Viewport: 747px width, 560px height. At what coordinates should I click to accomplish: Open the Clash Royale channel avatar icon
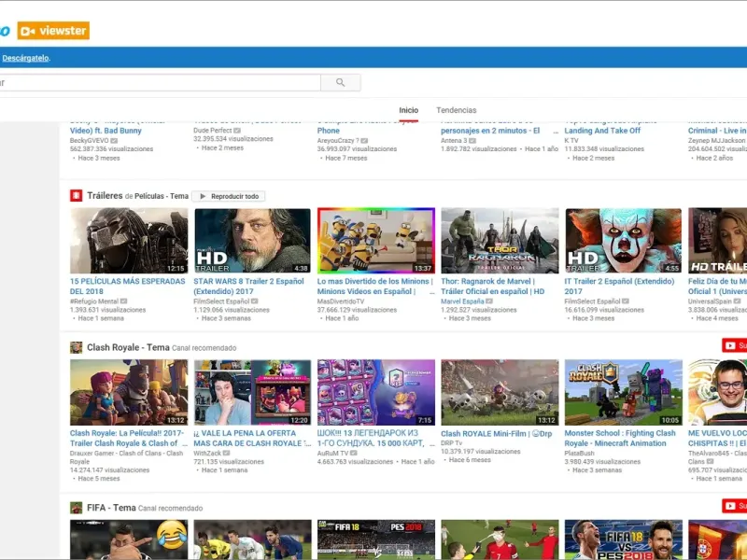pyautogui.click(x=76, y=347)
